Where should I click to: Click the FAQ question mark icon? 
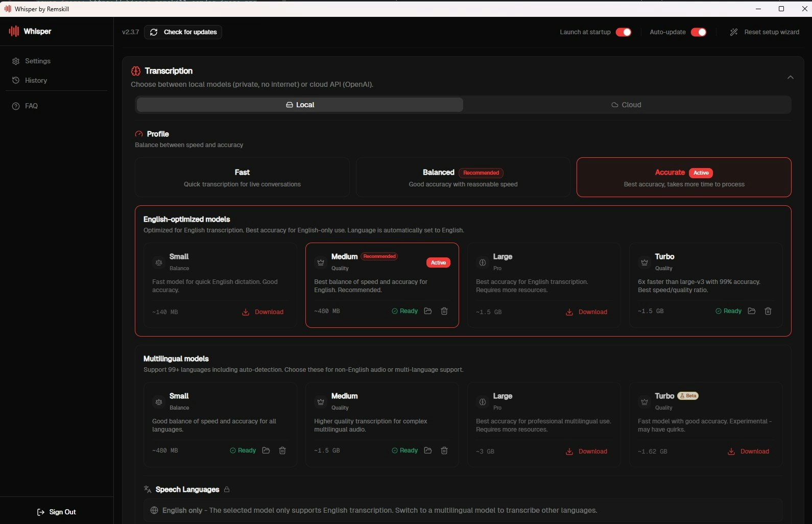pyautogui.click(x=16, y=106)
